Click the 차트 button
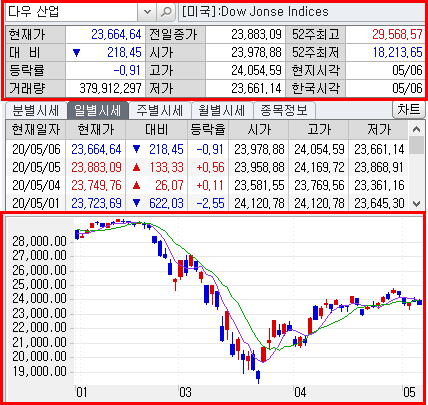 point(409,109)
